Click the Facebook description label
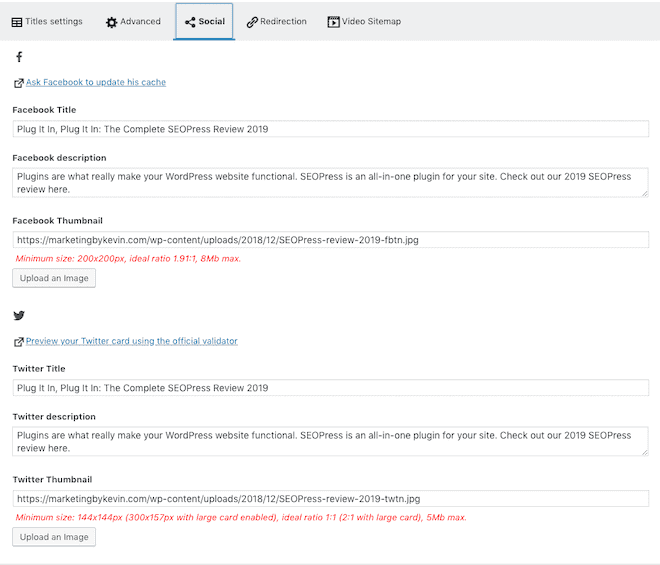The image size is (660, 565). pos(59,158)
